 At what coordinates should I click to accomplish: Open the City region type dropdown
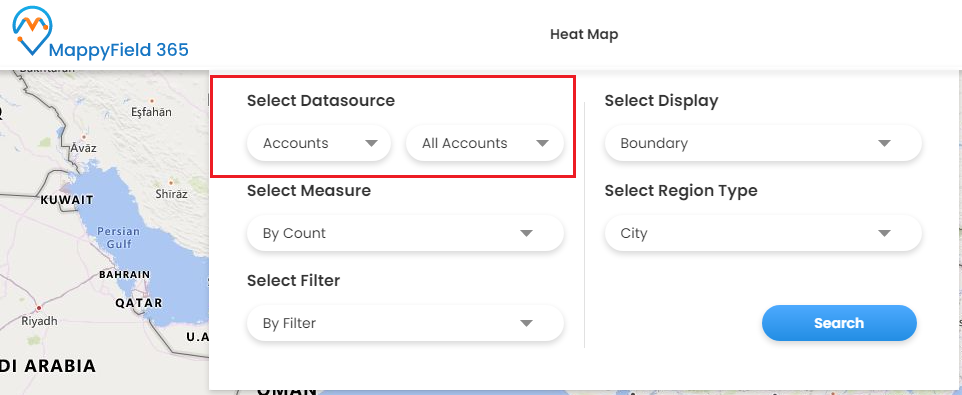click(x=763, y=233)
